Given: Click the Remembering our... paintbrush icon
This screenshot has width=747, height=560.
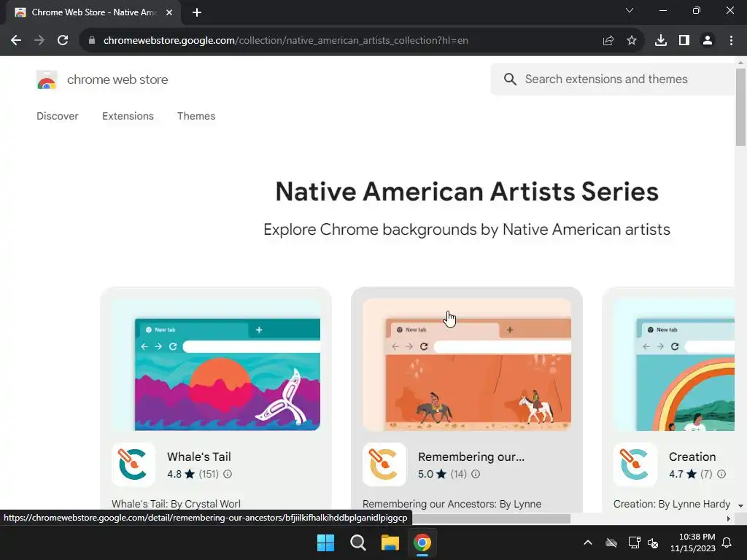Looking at the screenshot, I should click(x=384, y=464).
